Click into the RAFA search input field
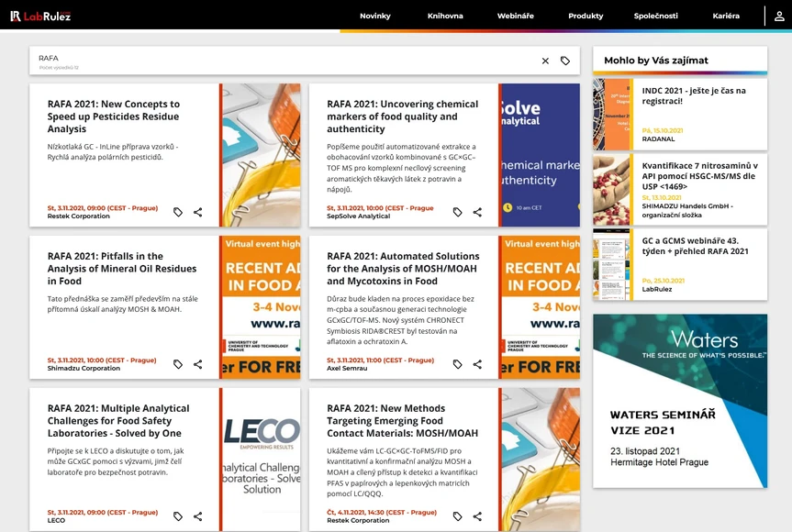 tap(275, 59)
